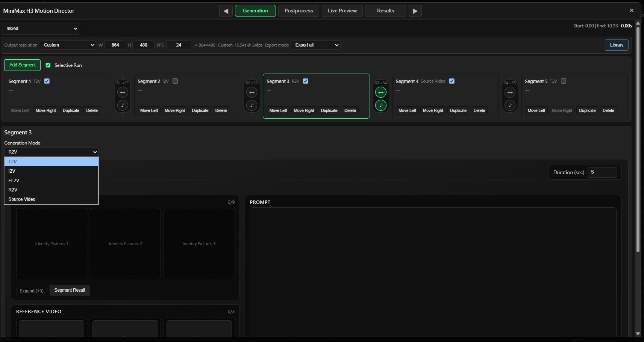Toggle S1→S2 transition blend icon

pos(123,92)
